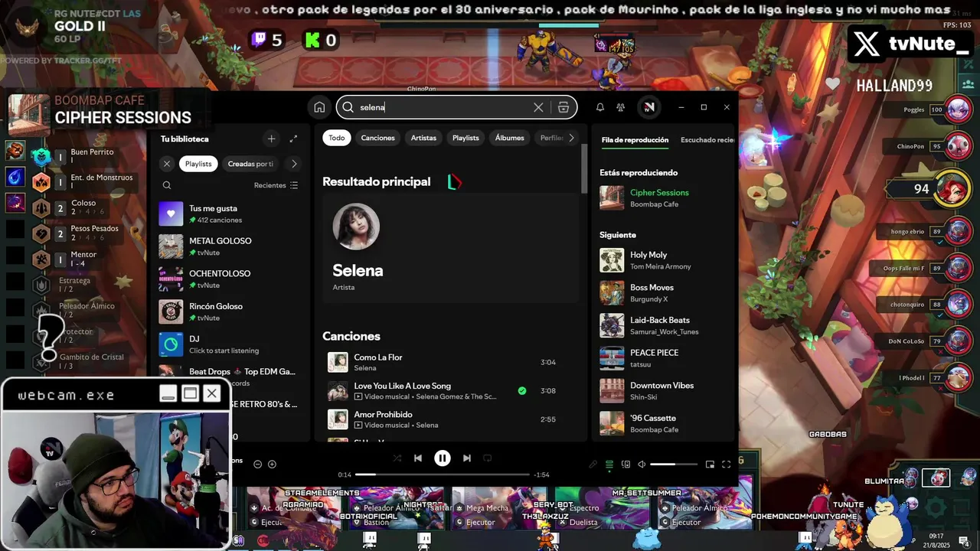
Task: Switch to Escuchado recientemente tab
Action: [x=707, y=140]
